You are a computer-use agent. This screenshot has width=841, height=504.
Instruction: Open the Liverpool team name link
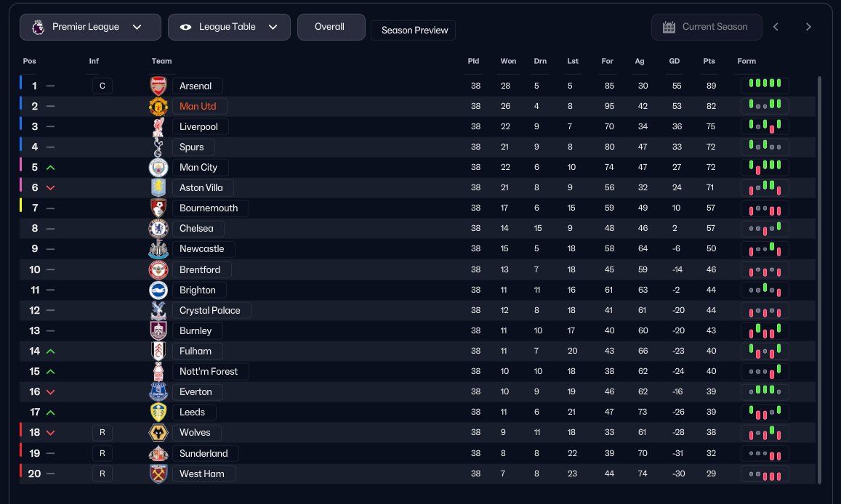[x=198, y=126]
